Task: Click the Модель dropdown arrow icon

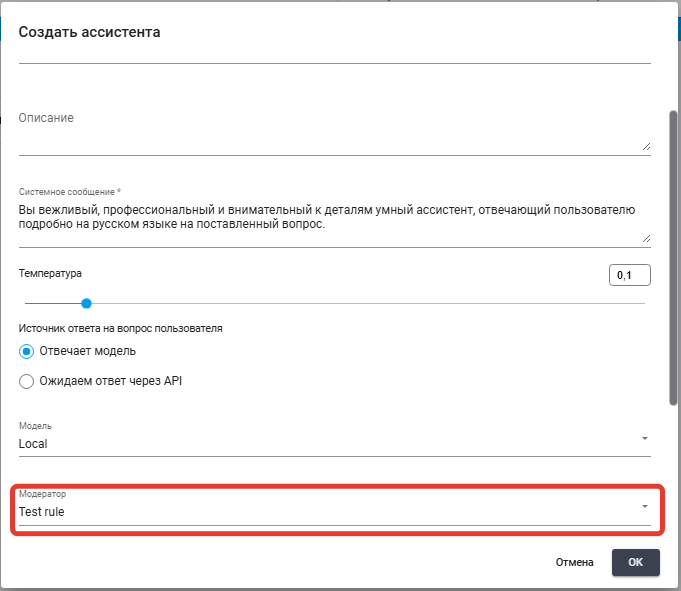Action: [645, 438]
